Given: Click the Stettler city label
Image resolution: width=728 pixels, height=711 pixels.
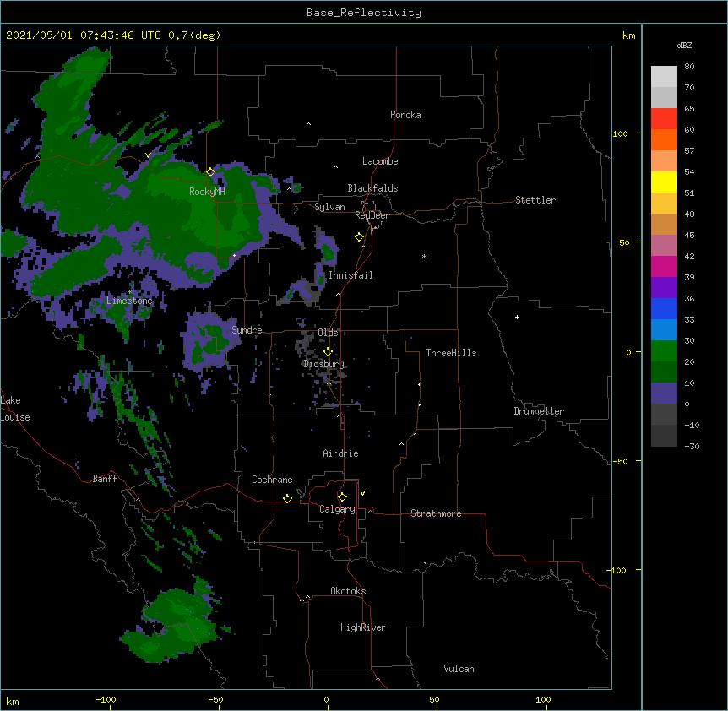Looking at the screenshot, I should click(x=535, y=200).
